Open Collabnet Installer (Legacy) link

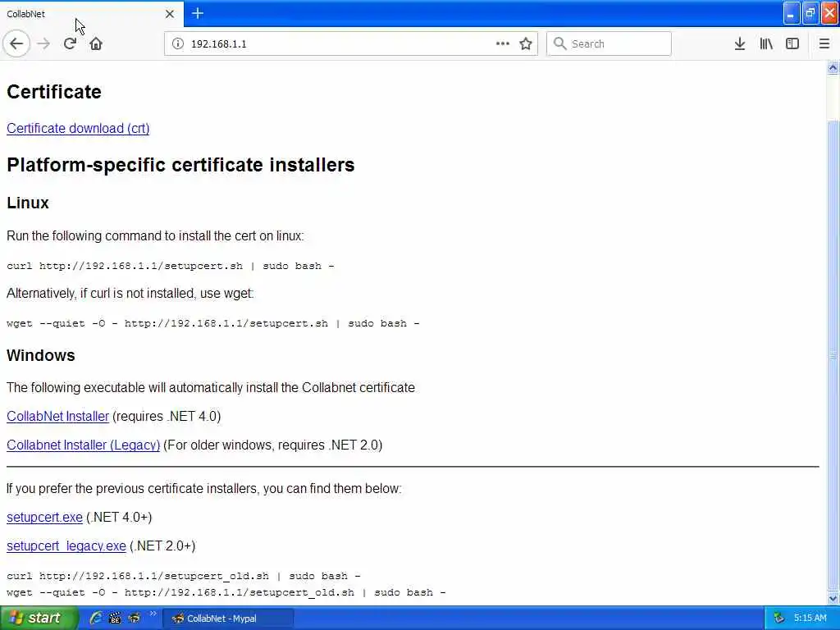pos(83,445)
